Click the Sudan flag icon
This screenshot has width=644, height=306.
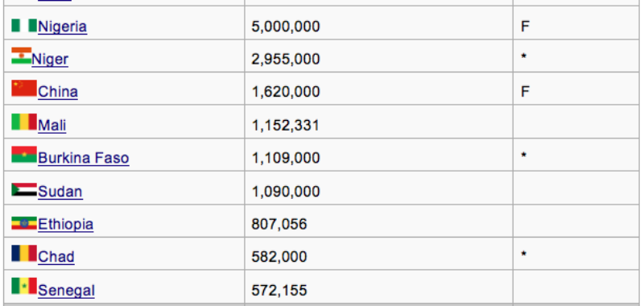click(x=24, y=190)
